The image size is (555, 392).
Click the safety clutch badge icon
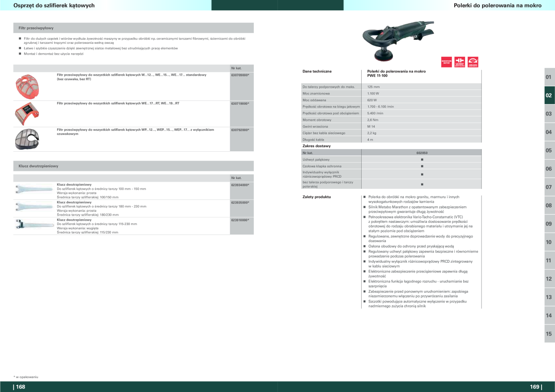click(x=460, y=62)
